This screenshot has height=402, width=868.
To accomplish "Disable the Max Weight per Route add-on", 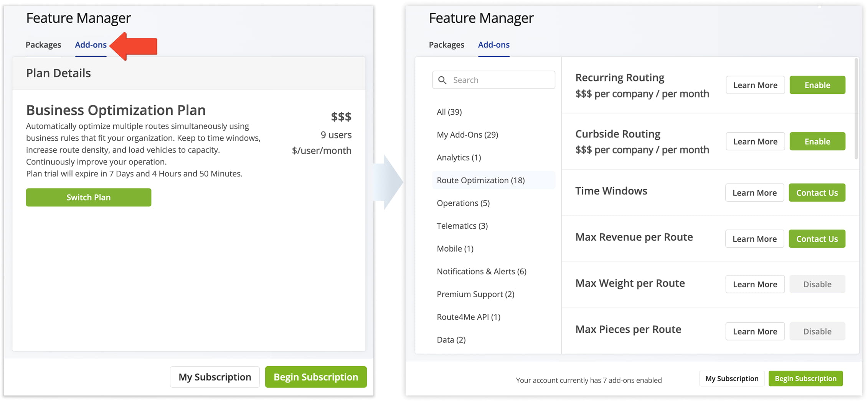I will (x=817, y=284).
